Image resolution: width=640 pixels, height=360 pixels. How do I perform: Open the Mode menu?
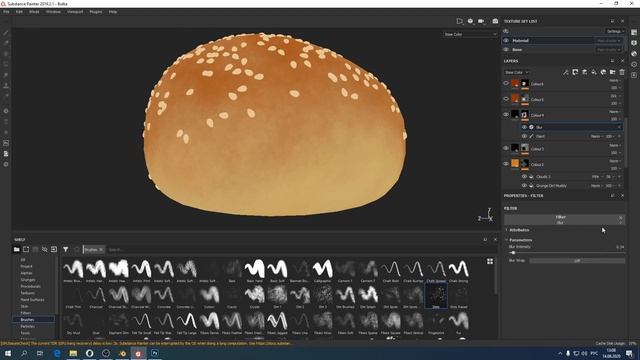34,12
